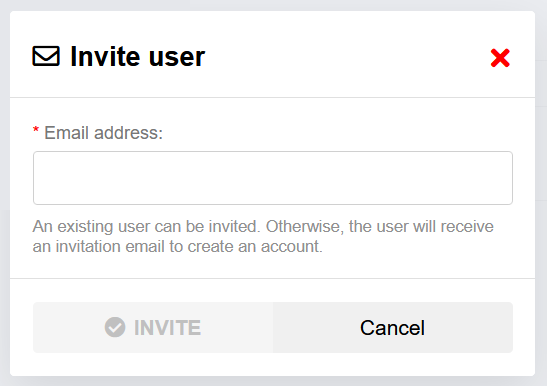
Task: Submit the invitation with the INVITE button
Action: (x=153, y=327)
